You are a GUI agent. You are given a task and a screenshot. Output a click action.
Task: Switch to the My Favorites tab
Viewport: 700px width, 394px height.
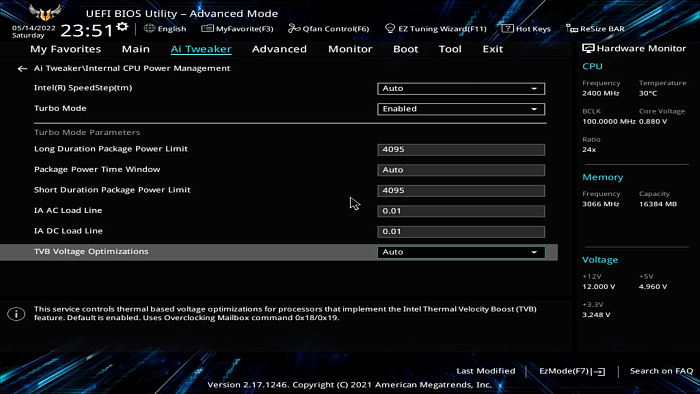66,49
